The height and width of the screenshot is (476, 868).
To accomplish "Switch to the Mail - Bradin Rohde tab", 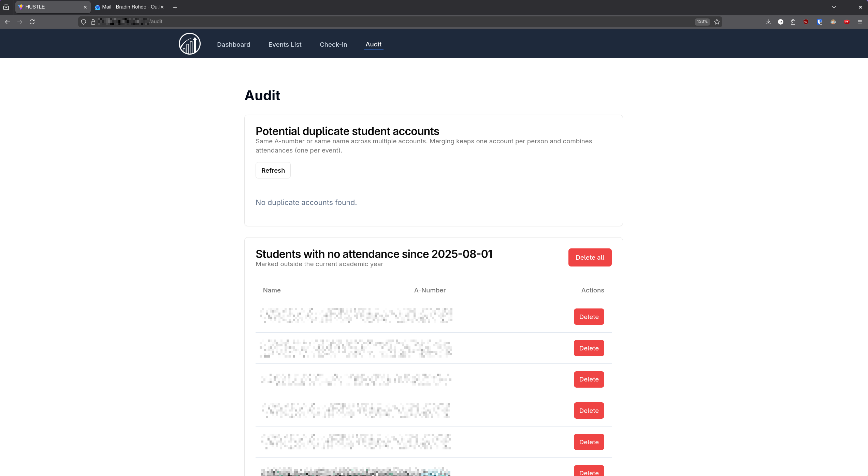I will tap(130, 7).
